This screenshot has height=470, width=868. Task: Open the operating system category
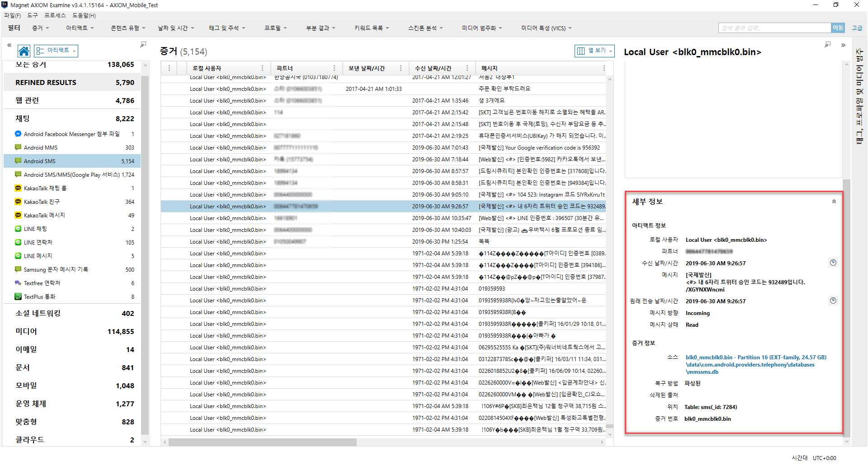72,404
